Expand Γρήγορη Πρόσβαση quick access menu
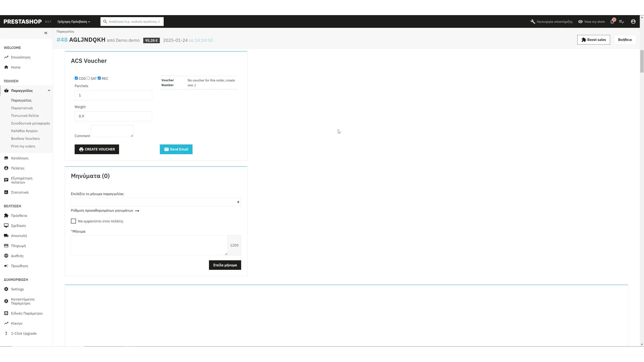Image resolution: width=644 pixels, height=362 pixels. tap(73, 22)
